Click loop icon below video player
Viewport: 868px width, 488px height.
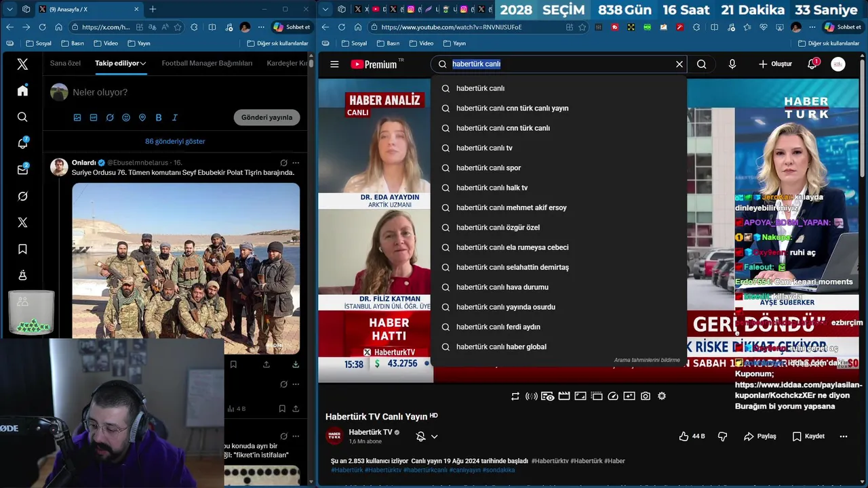pyautogui.click(x=515, y=396)
